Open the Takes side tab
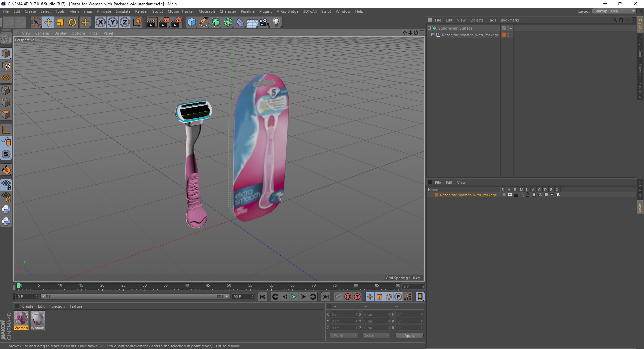This screenshot has height=349, width=644. (x=640, y=40)
